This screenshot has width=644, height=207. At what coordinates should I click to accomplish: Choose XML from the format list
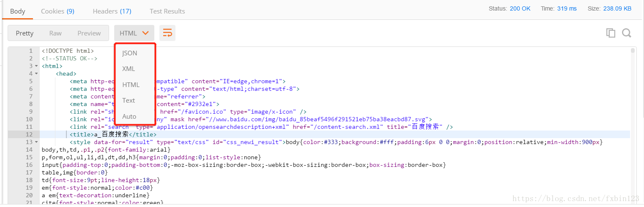tap(129, 69)
